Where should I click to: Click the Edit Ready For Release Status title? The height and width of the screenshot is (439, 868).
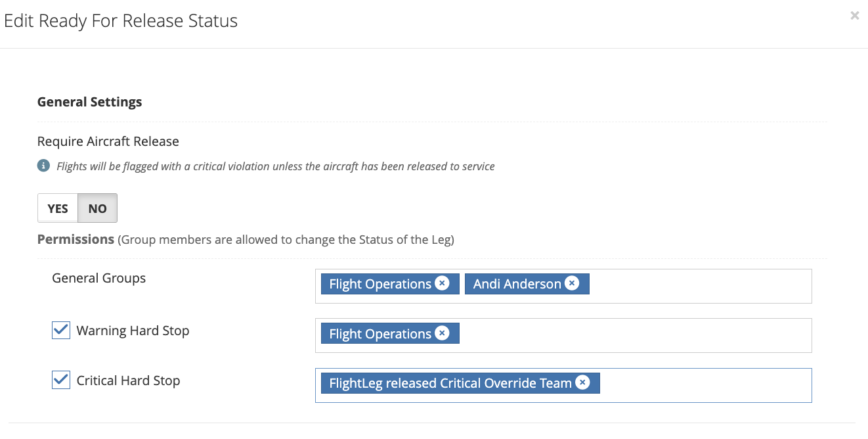pyautogui.click(x=121, y=21)
